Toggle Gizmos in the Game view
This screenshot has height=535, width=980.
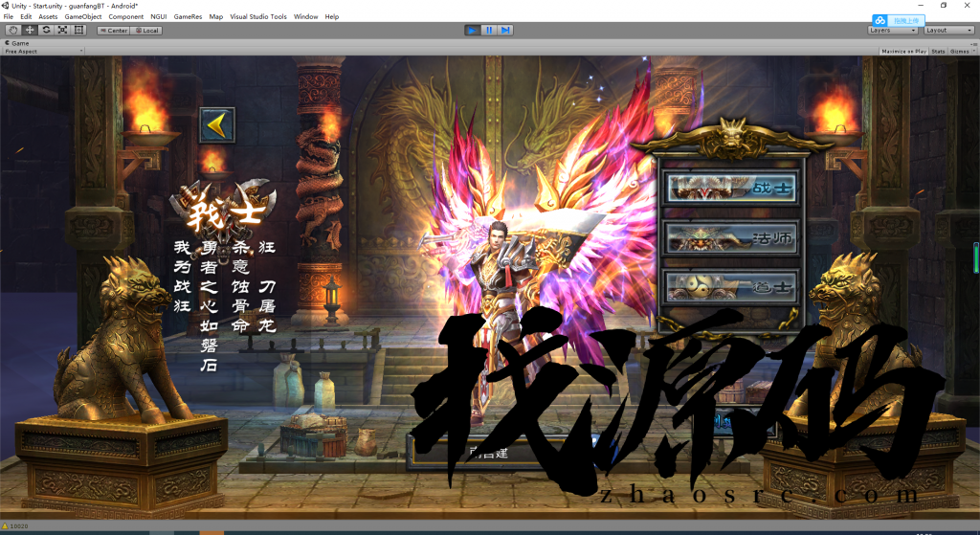(959, 52)
